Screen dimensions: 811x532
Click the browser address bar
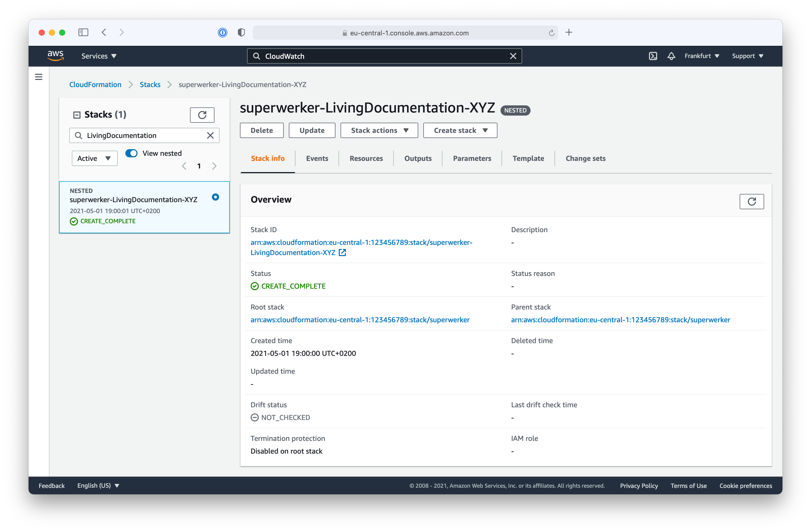[405, 33]
